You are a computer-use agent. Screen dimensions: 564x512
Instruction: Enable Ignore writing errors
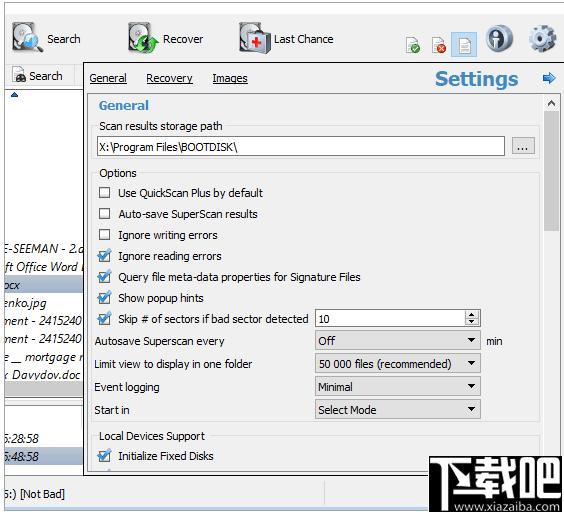(x=104, y=235)
